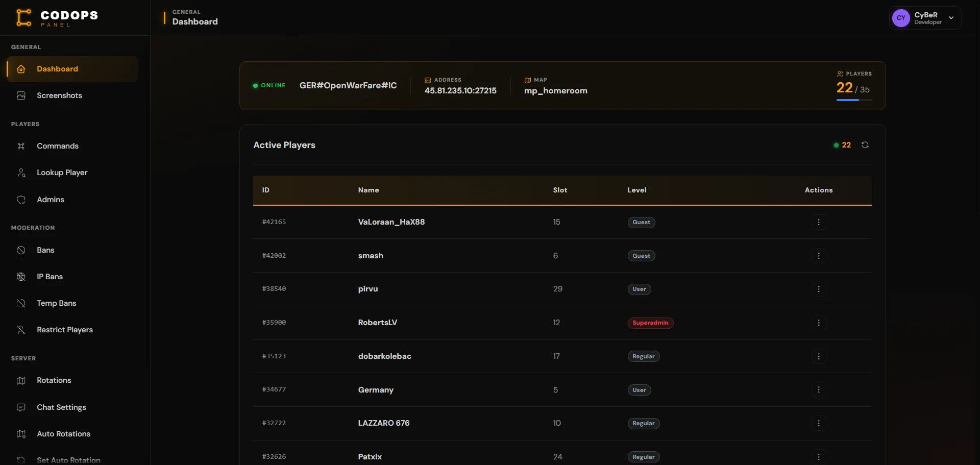Click the Admins shield icon
The image size is (980, 465).
tap(21, 200)
